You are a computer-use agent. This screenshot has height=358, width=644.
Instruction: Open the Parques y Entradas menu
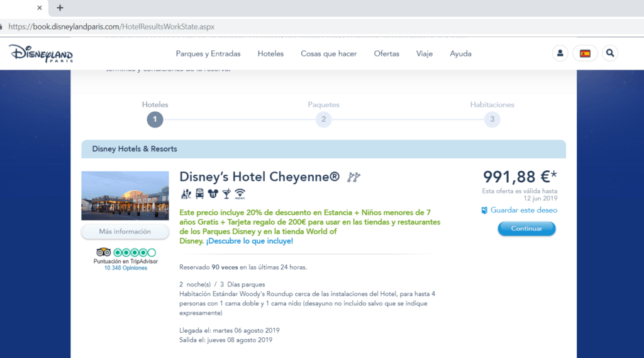click(x=208, y=54)
